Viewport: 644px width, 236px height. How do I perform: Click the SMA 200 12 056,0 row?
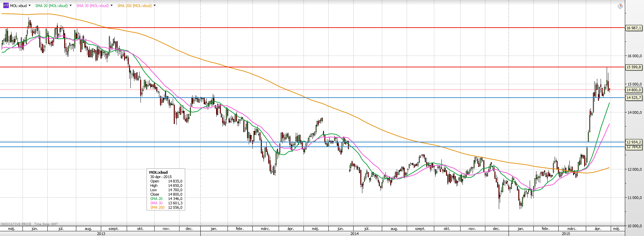pos(166,207)
